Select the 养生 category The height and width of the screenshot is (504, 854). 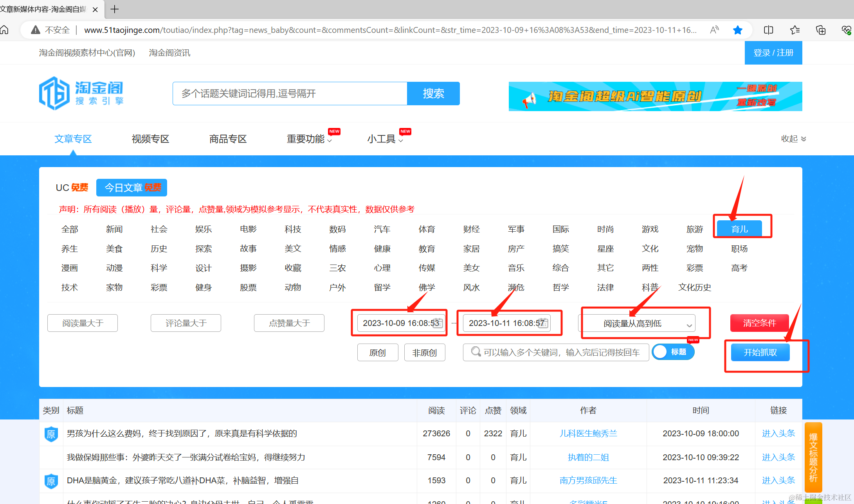[70, 249]
